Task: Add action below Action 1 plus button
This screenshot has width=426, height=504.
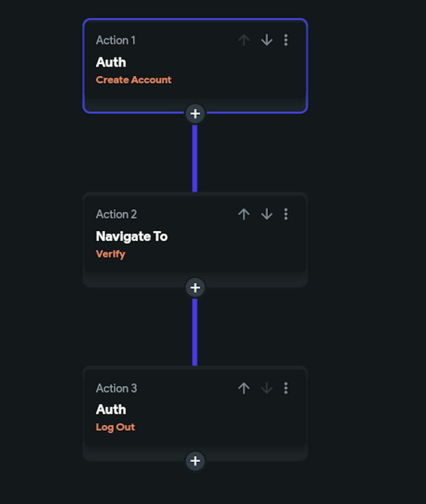Action: (195, 114)
